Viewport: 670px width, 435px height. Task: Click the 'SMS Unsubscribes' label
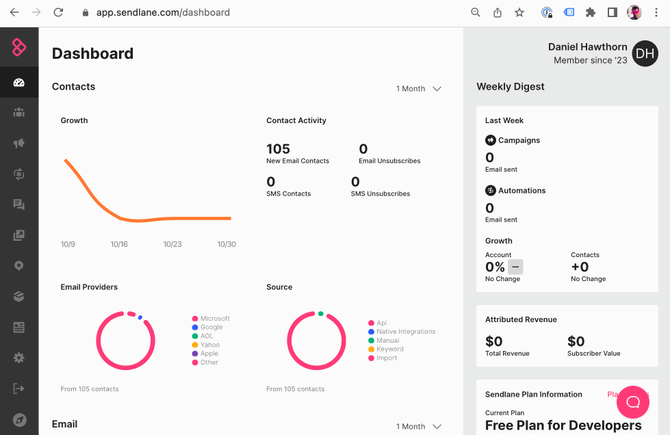(x=380, y=194)
